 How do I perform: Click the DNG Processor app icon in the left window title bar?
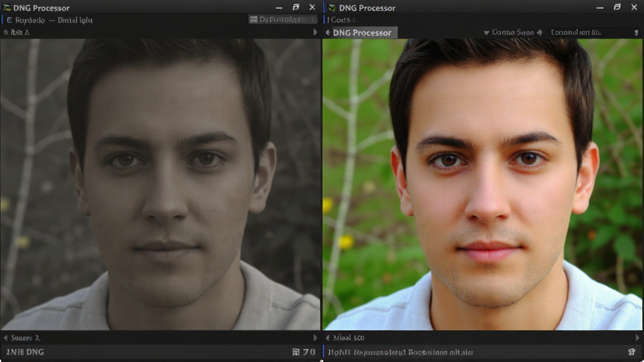click(x=6, y=8)
